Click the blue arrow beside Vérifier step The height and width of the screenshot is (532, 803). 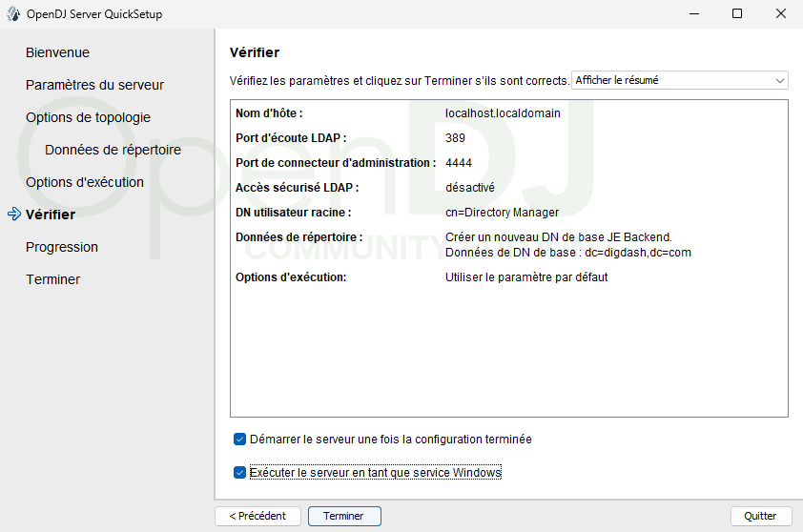coord(13,215)
